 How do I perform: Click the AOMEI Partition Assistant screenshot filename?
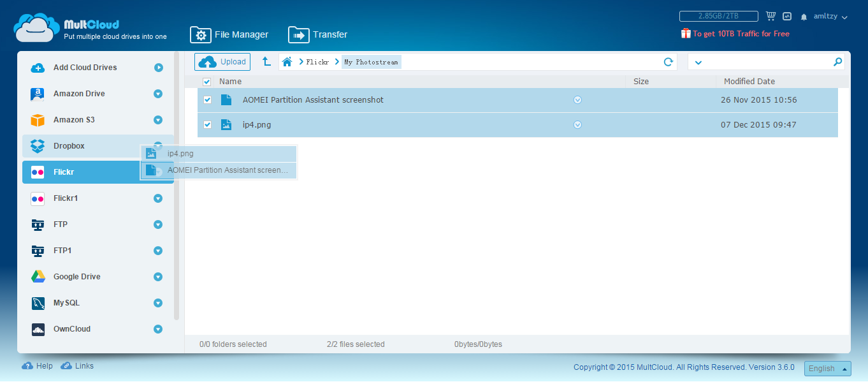coord(313,100)
